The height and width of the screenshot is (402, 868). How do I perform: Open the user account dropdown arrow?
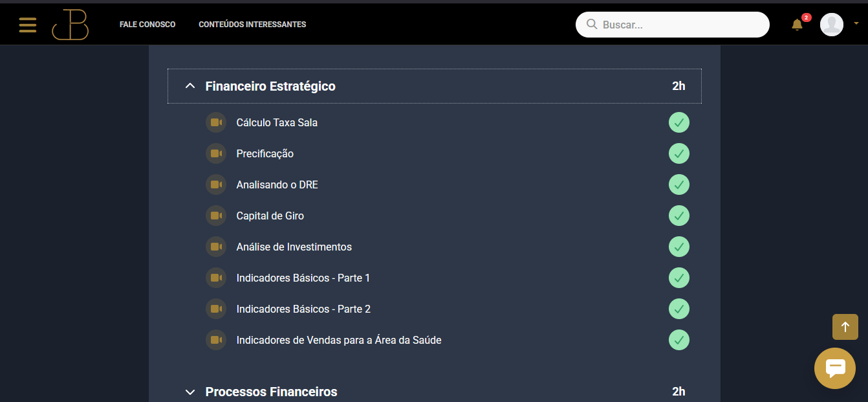856,23
